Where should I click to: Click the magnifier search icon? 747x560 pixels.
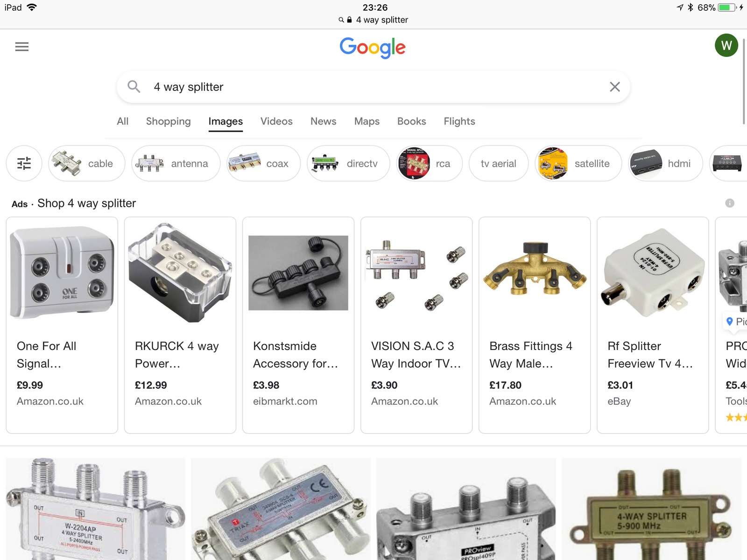(134, 87)
